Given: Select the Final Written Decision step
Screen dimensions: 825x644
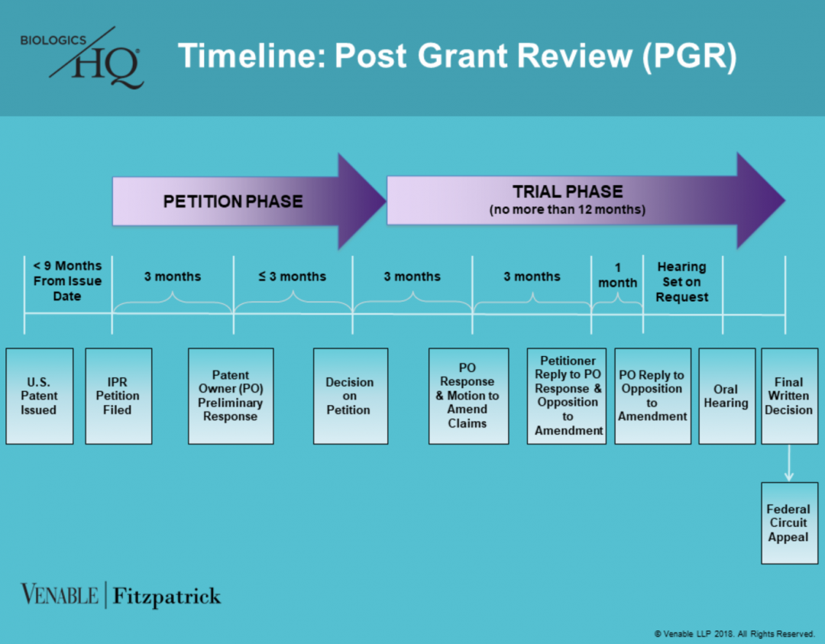Looking at the screenshot, I should pyautogui.click(x=789, y=395).
